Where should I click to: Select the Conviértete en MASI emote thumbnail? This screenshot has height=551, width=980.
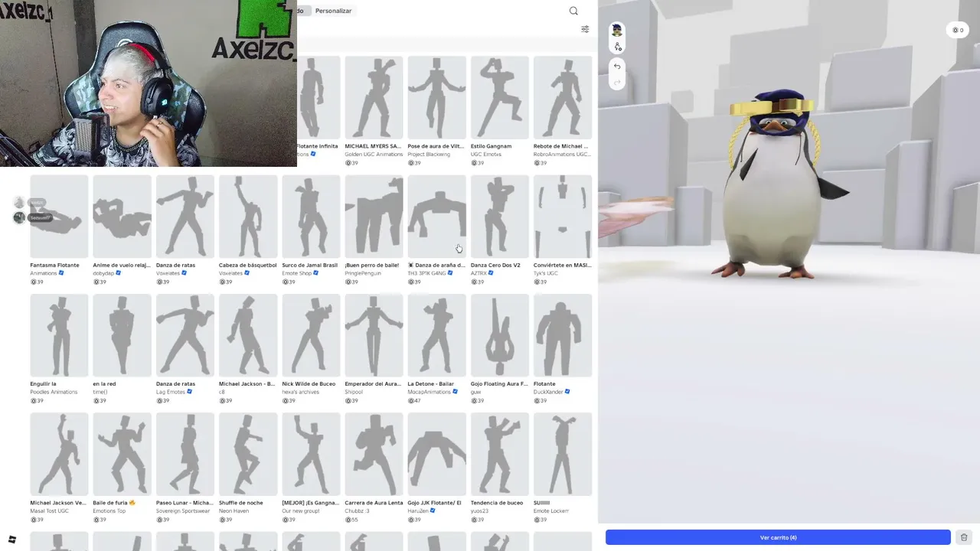click(x=563, y=217)
